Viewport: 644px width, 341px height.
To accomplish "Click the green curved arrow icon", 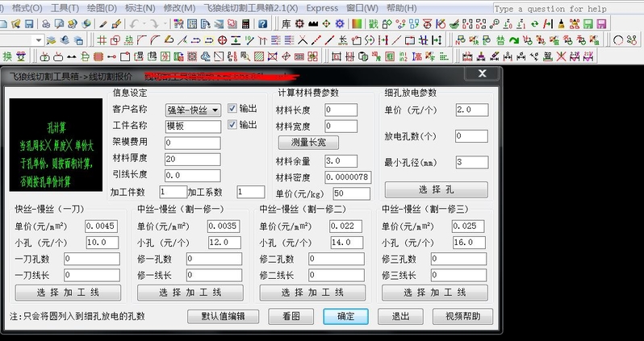I will click(514, 40).
